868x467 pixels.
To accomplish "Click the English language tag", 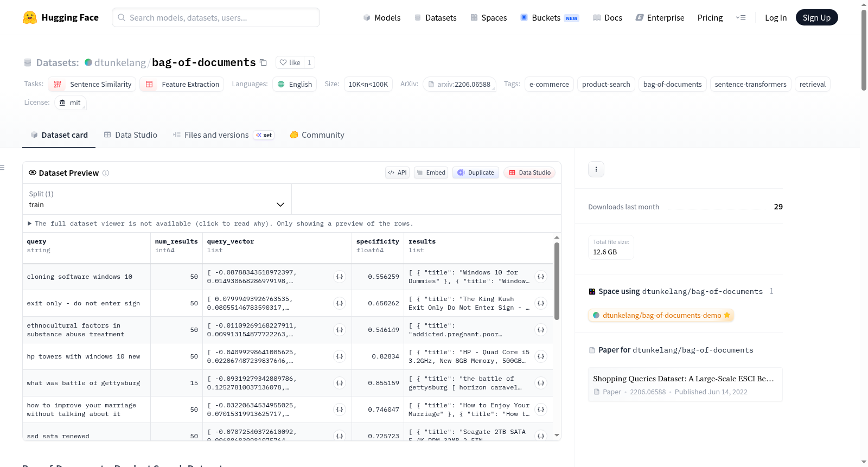I will [295, 84].
